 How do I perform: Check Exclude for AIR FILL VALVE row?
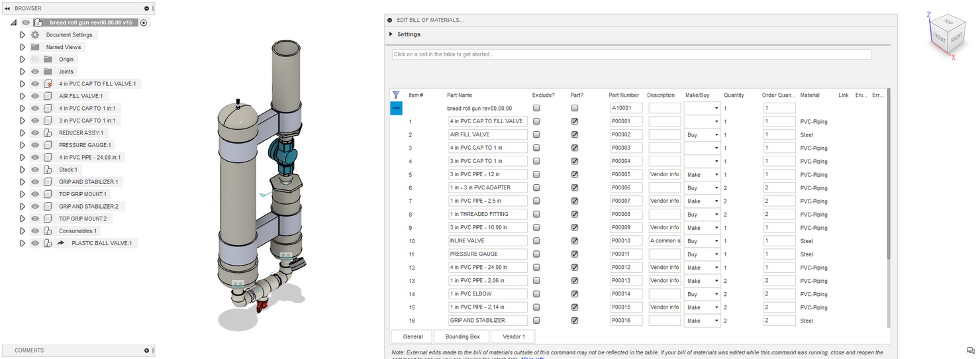536,134
